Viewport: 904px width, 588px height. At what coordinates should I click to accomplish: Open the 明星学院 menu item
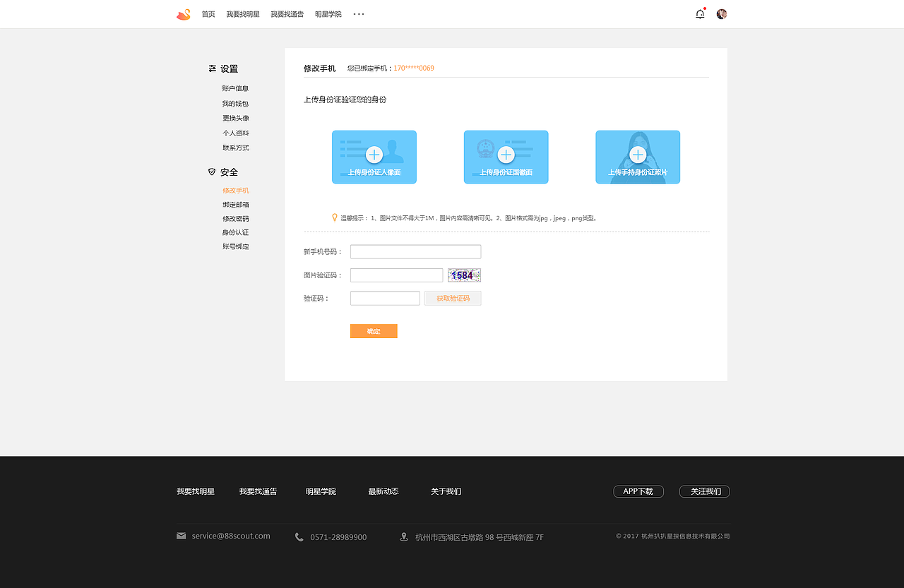pos(327,13)
